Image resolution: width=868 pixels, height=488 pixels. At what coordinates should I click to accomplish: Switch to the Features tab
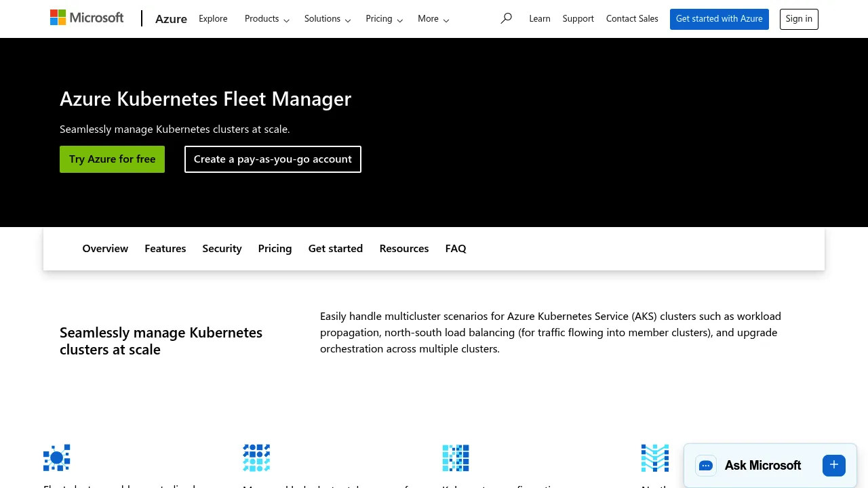[x=165, y=249]
